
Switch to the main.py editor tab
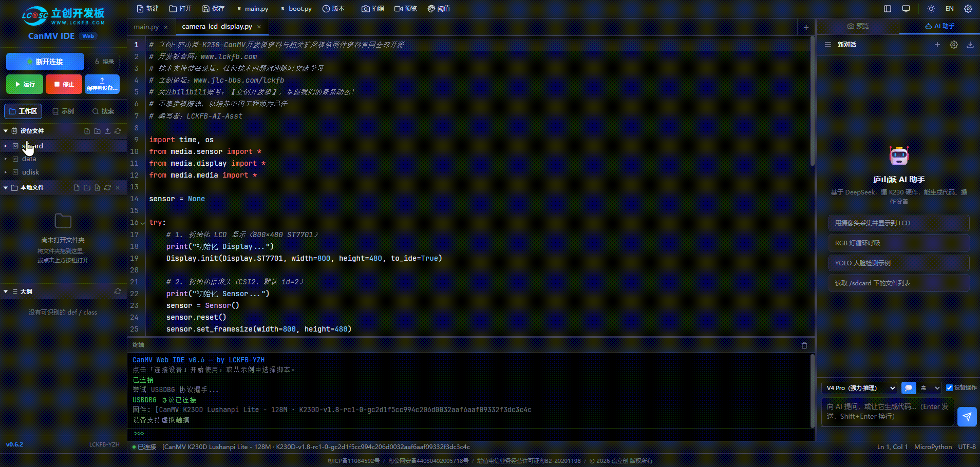[146, 27]
